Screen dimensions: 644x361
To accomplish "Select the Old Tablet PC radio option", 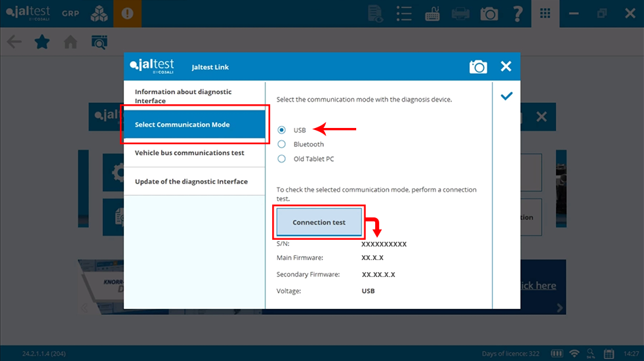I will [281, 159].
